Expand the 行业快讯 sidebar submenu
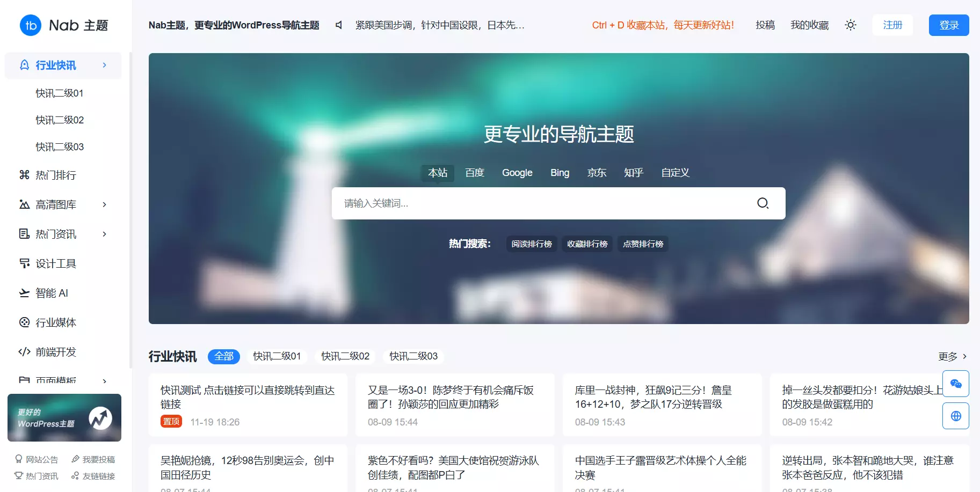 [x=104, y=65]
